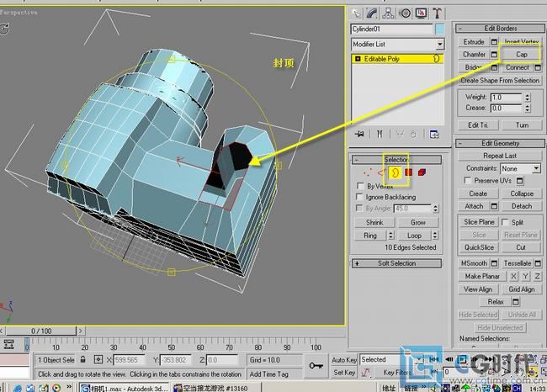The image size is (547, 392).
Task: Select Border sub-object level icon
Action: 395,172
